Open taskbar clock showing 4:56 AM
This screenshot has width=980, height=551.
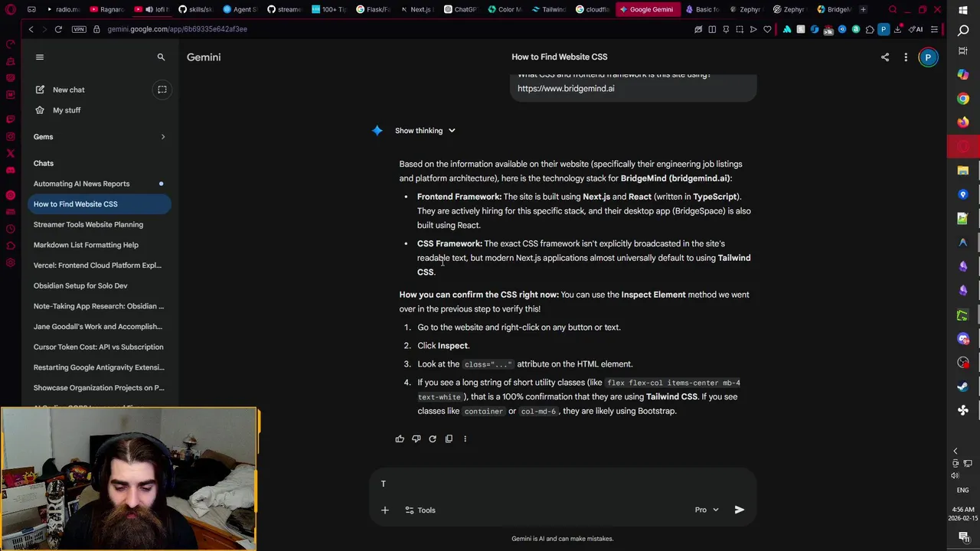pyautogui.click(x=963, y=514)
